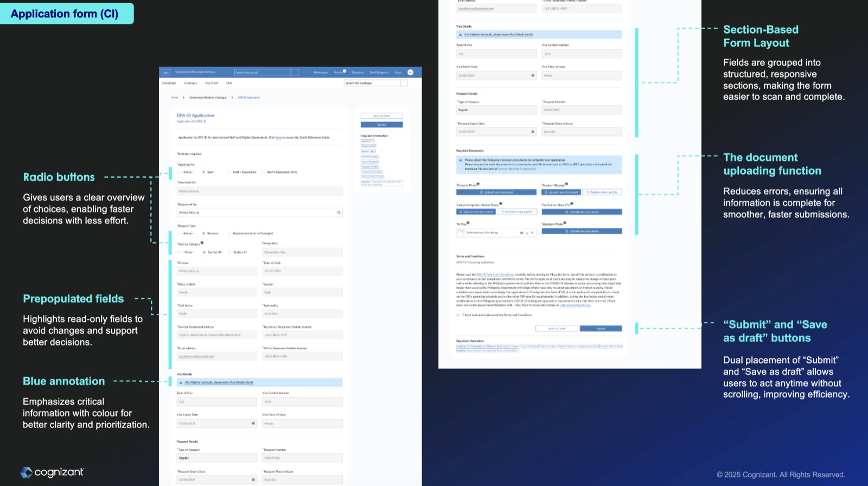Open Tours in the portal header
The width and height of the screenshot is (868, 486).
coord(398,72)
